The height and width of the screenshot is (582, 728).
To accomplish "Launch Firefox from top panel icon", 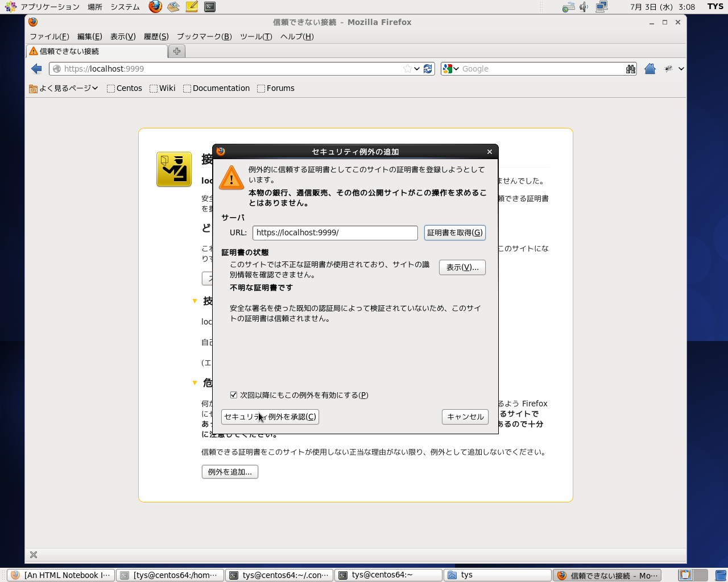I will [155, 7].
